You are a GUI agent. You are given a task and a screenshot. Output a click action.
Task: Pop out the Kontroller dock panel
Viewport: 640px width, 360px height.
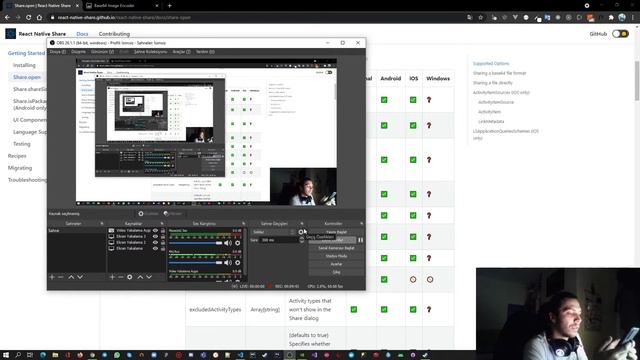[x=362, y=224]
